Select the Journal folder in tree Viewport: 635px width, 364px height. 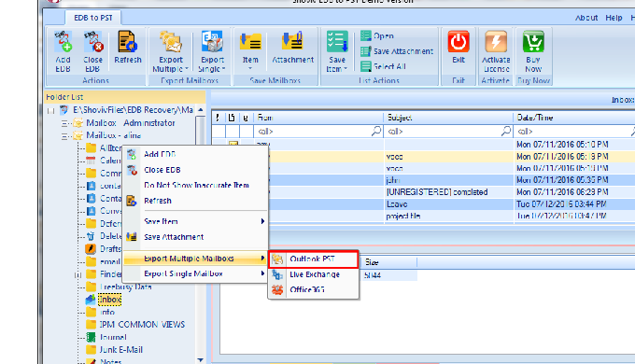[x=113, y=337]
